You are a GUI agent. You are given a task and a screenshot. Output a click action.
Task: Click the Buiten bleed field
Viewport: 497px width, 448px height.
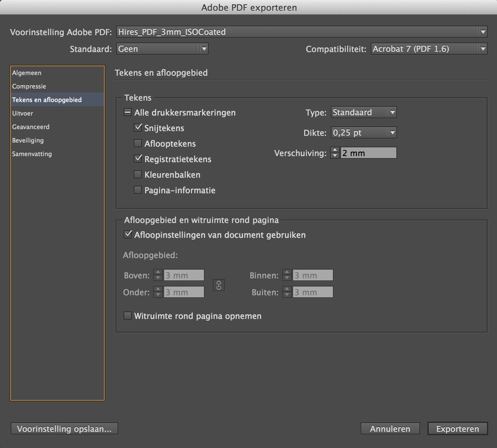pyautogui.click(x=313, y=292)
